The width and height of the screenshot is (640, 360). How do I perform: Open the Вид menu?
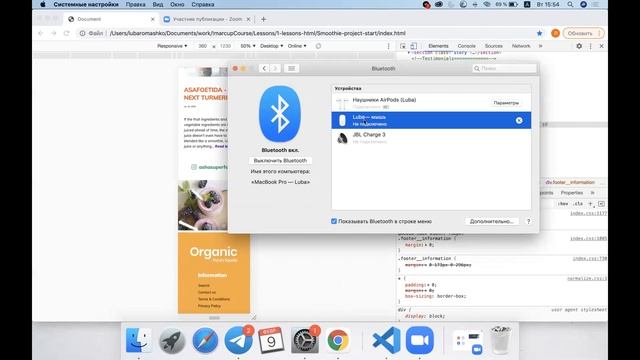coord(158,4)
